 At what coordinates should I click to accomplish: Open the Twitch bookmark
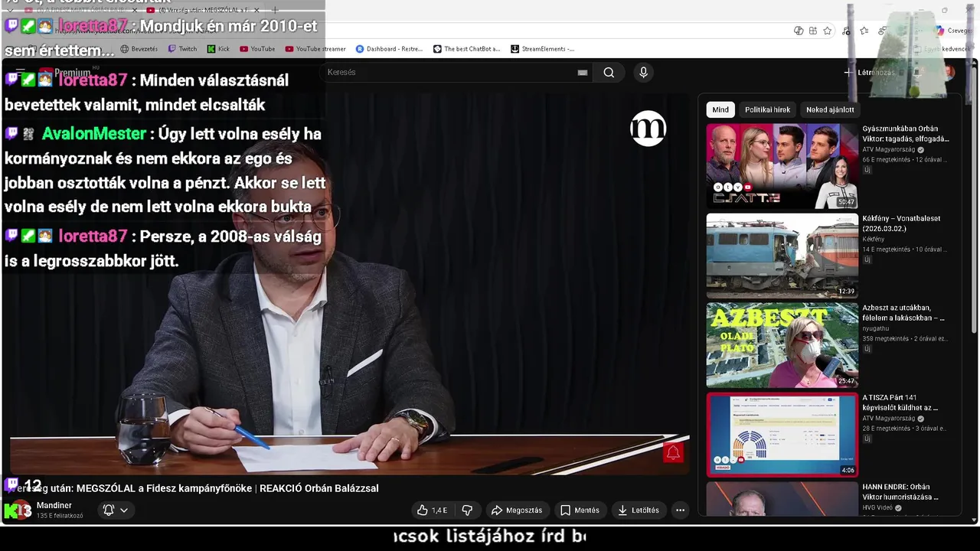point(182,49)
